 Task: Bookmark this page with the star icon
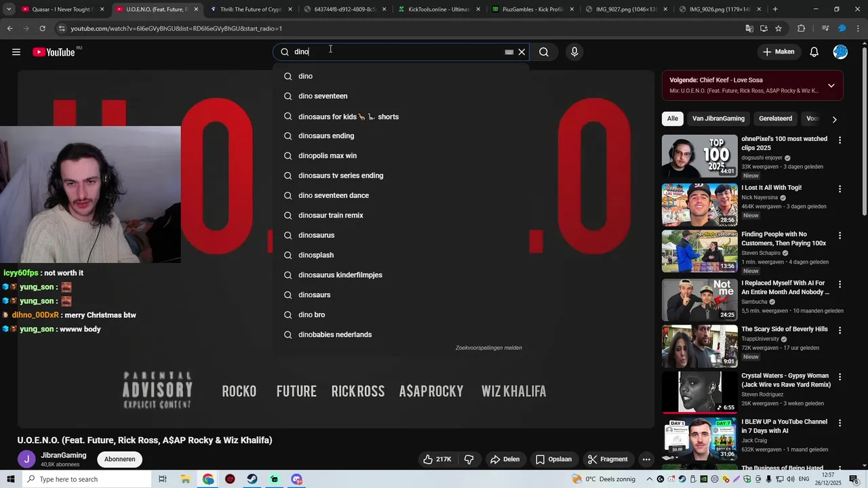point(778,28)
